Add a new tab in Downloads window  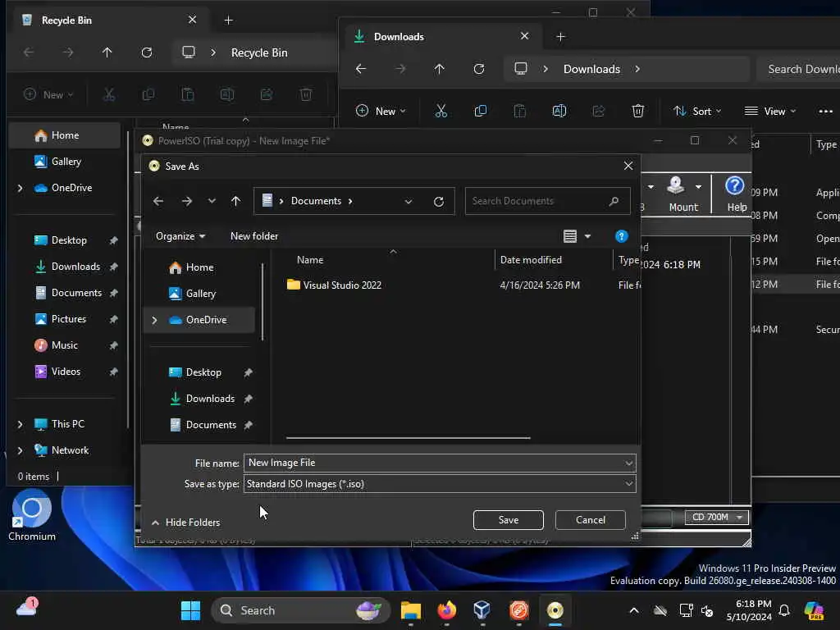tap(561, 36)
